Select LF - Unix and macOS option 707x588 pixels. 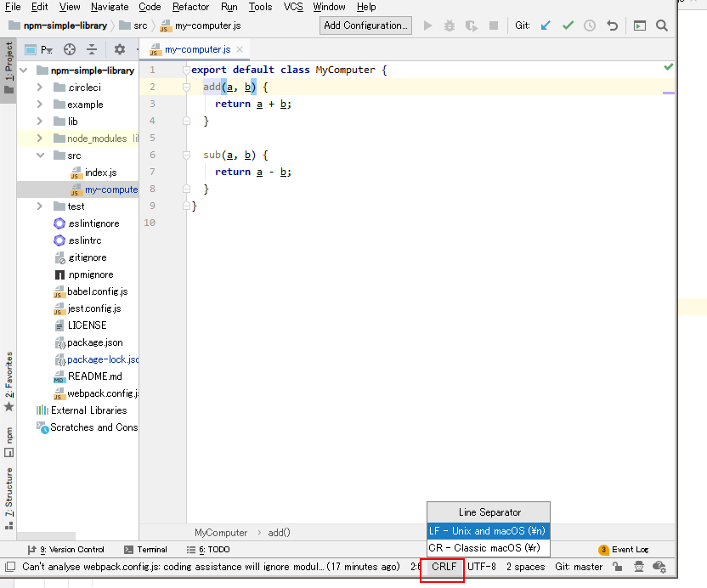(x=489, y=531)
